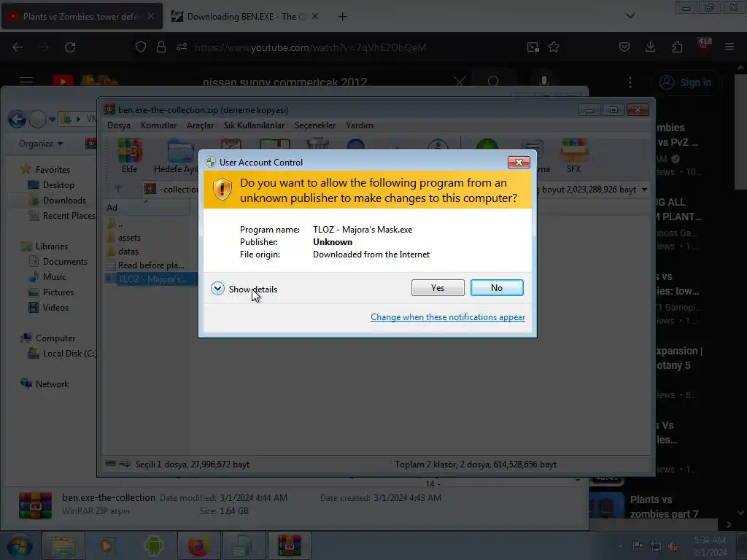Open the Seçenekler menu in WinRAR
This screenshot has width=747, height=560.
tap(315, 125)
